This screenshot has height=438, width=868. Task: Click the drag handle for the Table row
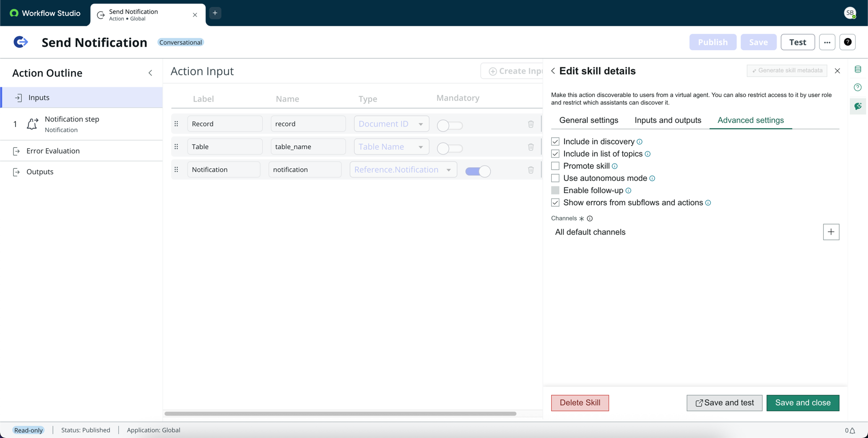point(176,147)
